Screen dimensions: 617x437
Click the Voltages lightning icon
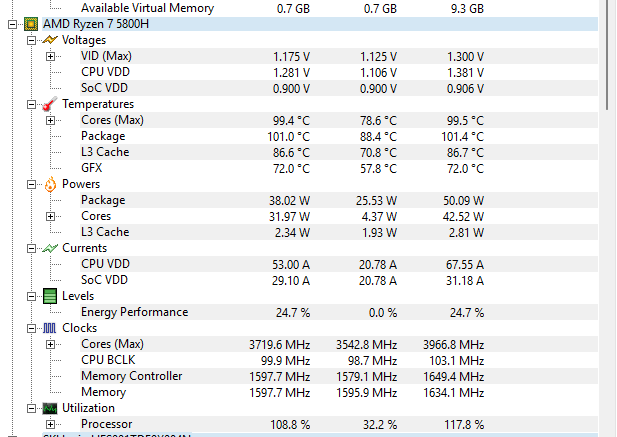click(50, 40)
